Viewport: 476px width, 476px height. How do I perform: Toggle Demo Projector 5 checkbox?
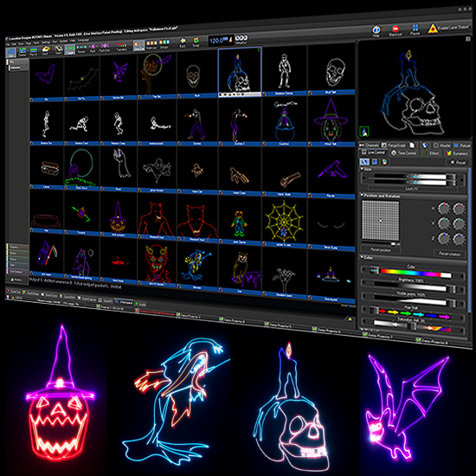pyautogui.click(x=267, y=324)
